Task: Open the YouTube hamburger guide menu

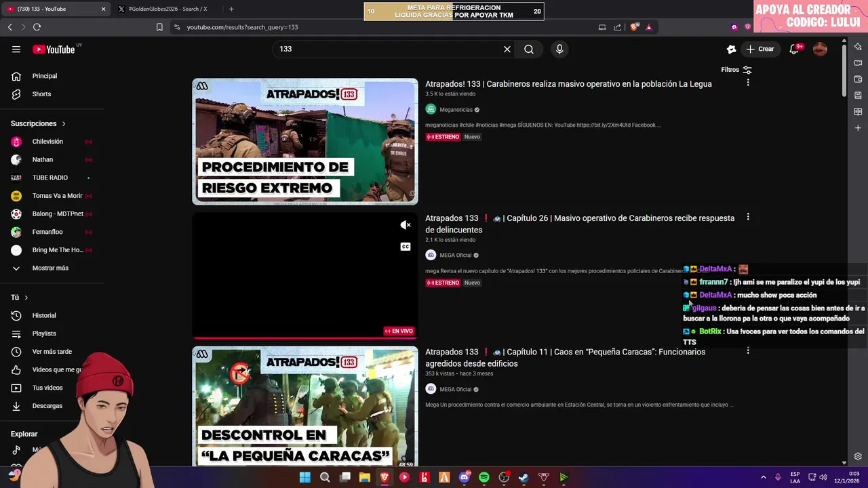Action: pos(16,49)
